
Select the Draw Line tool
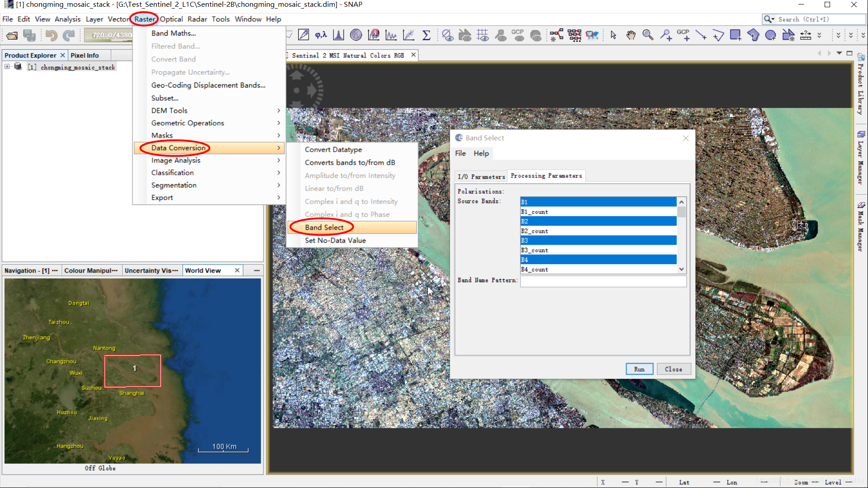(x=701, y=35)
